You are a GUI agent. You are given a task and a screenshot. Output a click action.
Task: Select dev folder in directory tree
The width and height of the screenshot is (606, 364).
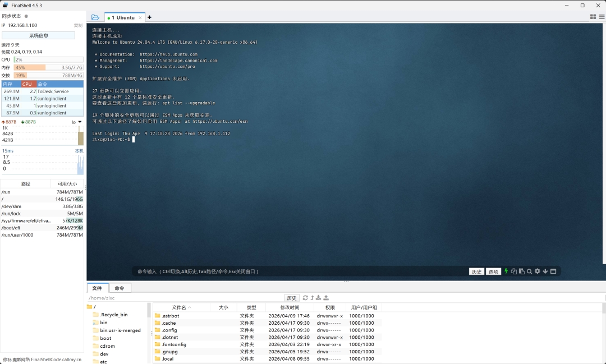tap(101, 354)
